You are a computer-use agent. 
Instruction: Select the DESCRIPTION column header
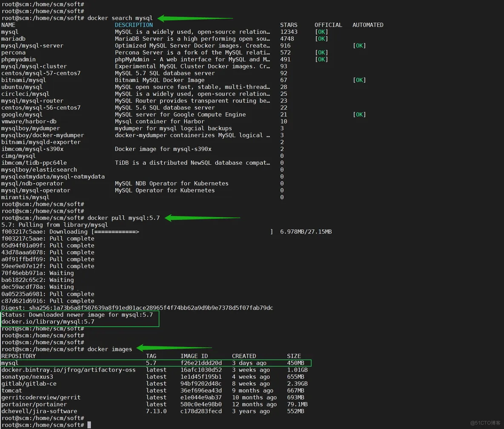134,25
